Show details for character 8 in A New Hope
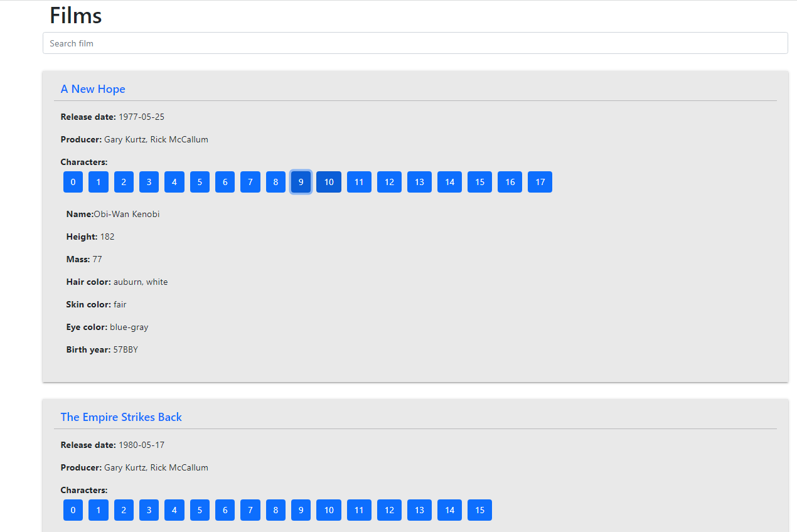 click(x=275, y=182)
